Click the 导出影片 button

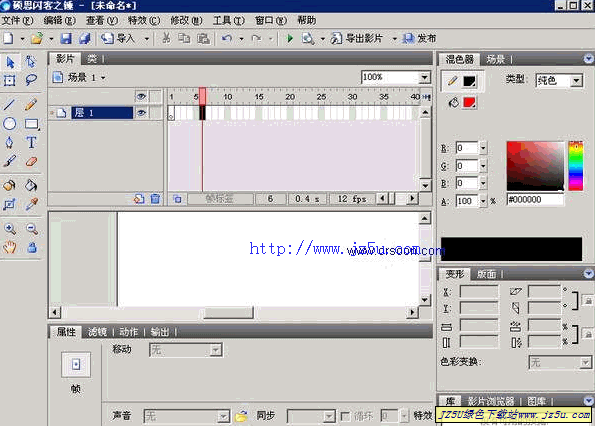[357, 38]
